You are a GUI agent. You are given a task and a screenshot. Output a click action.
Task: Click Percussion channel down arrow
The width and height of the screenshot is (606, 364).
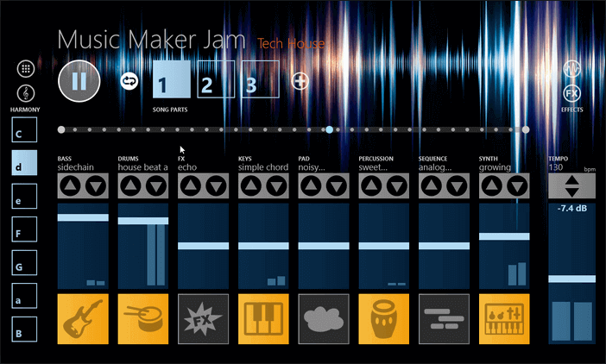(397, 186)
